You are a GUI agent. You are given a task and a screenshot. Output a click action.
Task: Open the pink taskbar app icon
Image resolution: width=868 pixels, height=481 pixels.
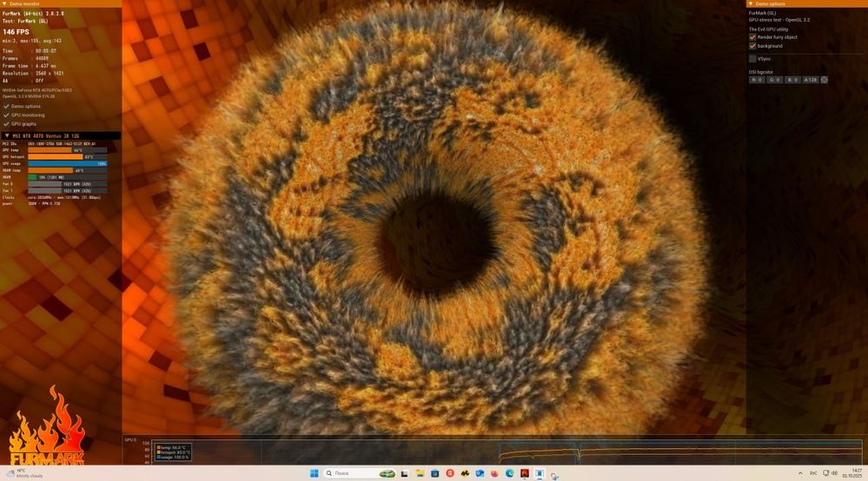(x=495, y=474)
